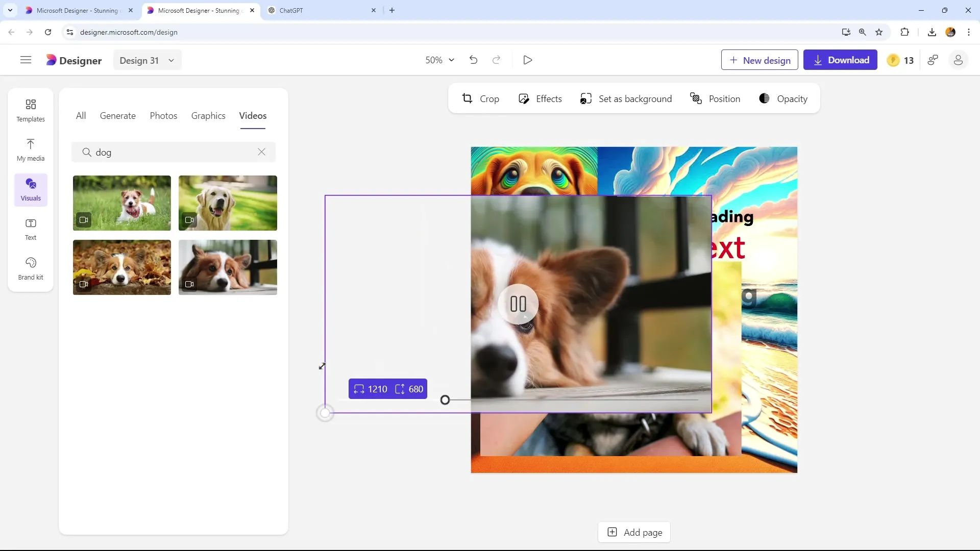Image resolution: width=980 pixels, height=551 pixels.
Task: Open the Text sidebar panel
Action: point(31,229)
